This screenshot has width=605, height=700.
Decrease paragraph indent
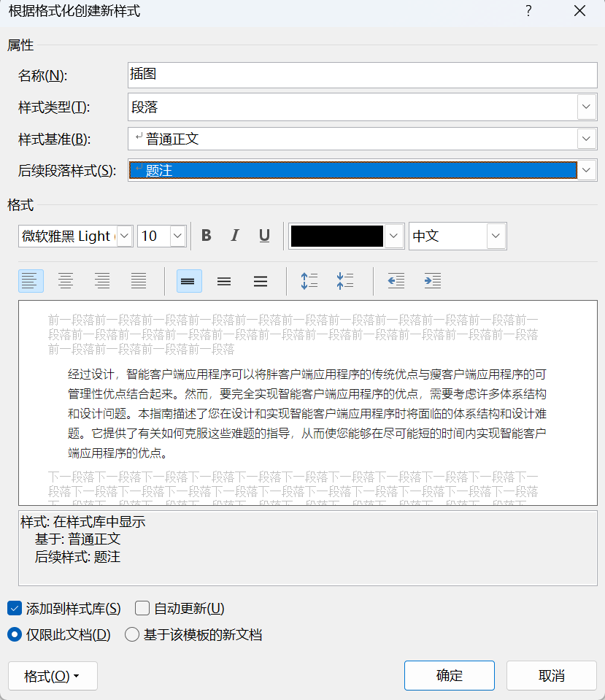(x=396, y=281)
